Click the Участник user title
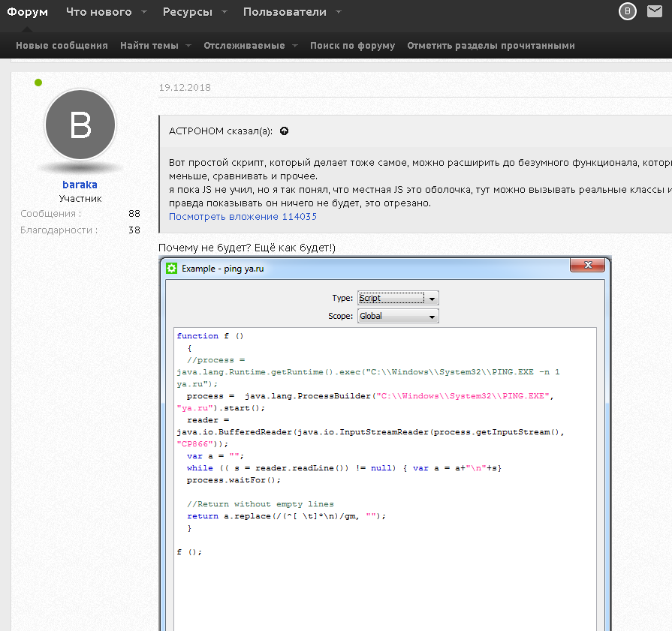Viewport: 672px width, 631px height. coord(80,198)
